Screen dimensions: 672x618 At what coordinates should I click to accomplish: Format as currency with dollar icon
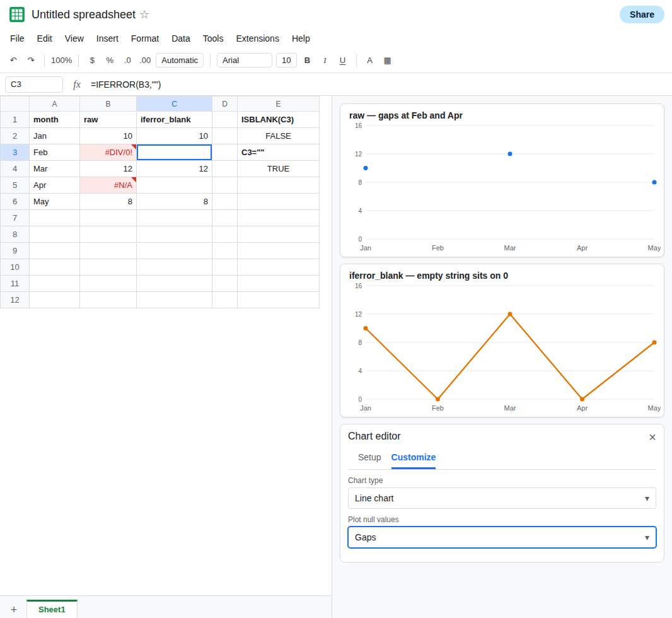tap(92, 61)
